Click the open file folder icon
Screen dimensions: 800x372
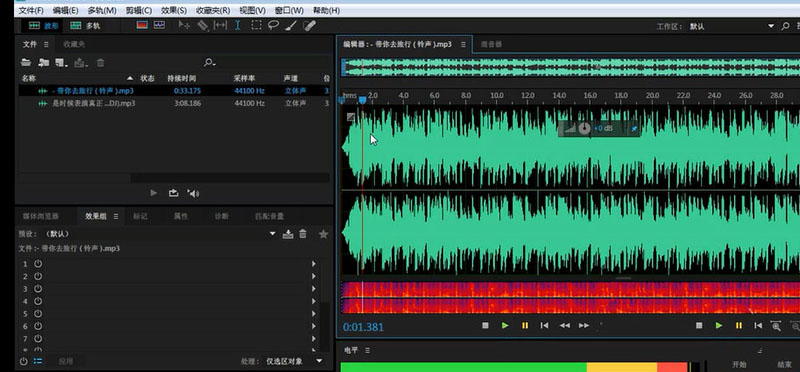coord(26,62)
